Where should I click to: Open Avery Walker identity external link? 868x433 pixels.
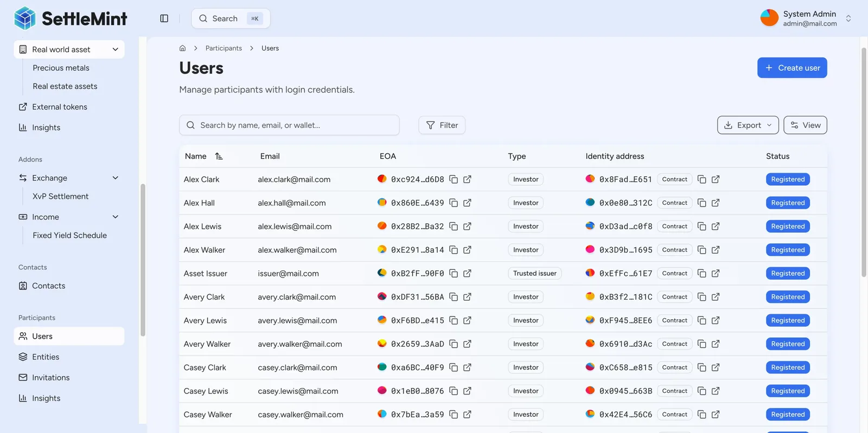(x=716, y=344)
